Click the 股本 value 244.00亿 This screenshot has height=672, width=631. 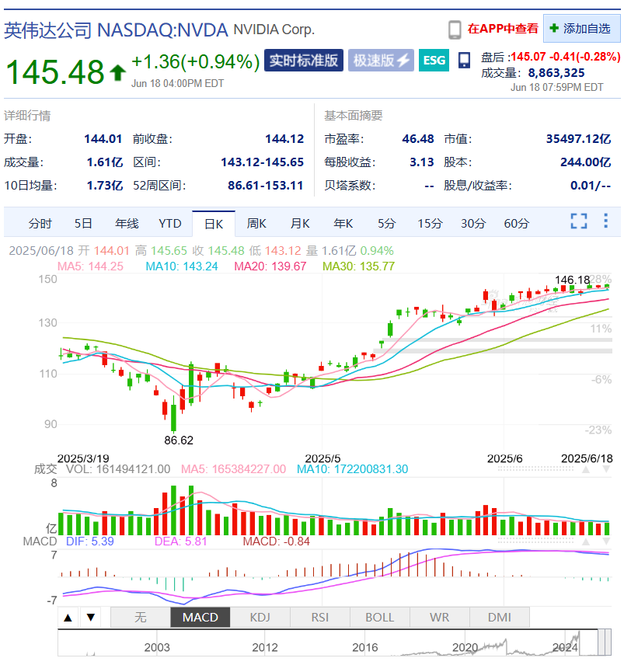(586, 162)
